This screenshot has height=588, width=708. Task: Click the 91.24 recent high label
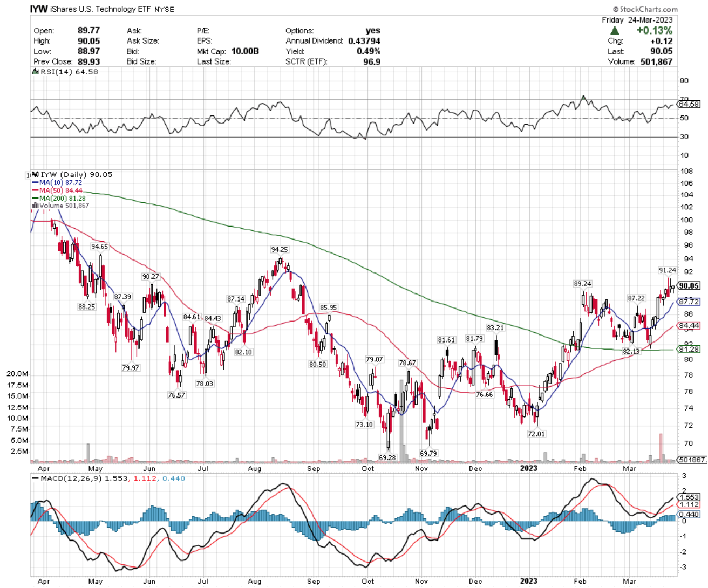click(x=668, y=270)
